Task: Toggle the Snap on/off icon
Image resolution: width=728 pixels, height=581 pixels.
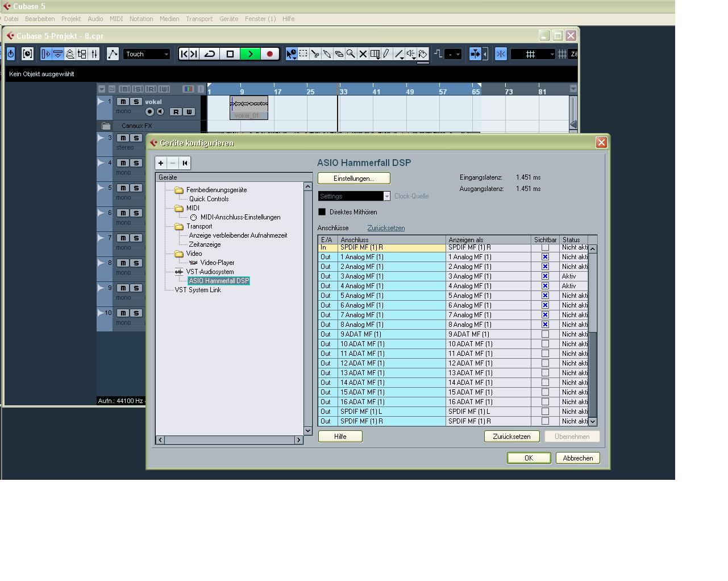Action: (x=501, y=54)
